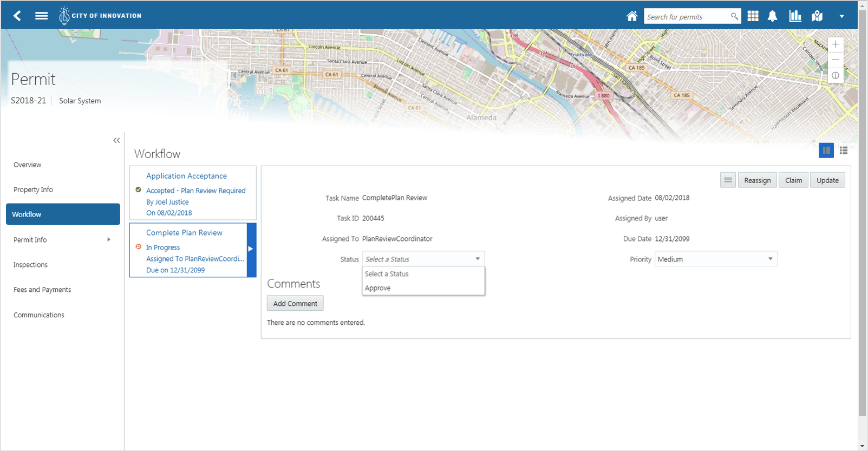Click the scrollbar down arrow

pos(863,446)
